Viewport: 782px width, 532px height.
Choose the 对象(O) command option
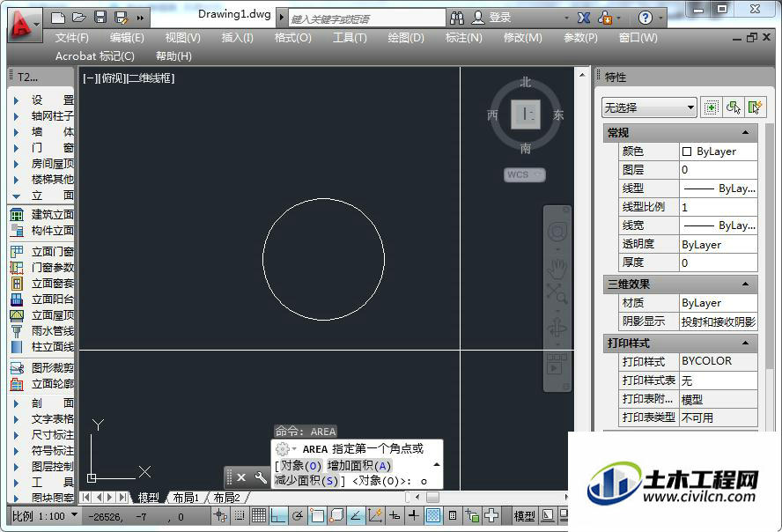pos(300,466)
